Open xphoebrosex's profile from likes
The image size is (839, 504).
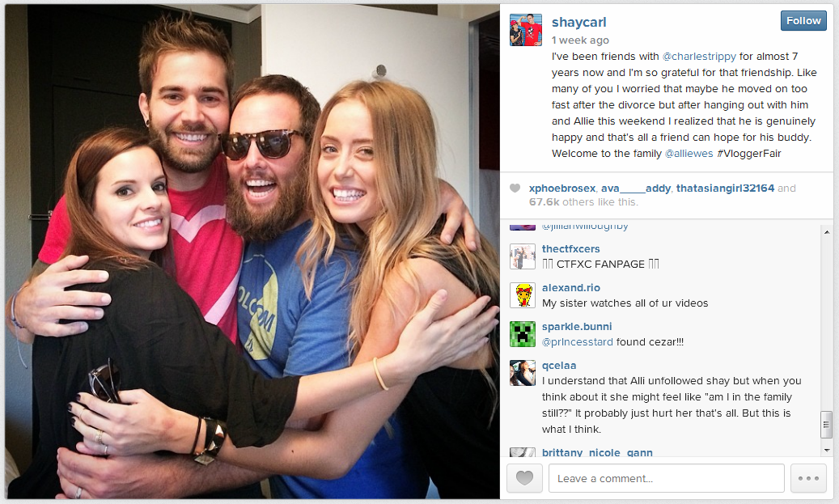point(561,188)
